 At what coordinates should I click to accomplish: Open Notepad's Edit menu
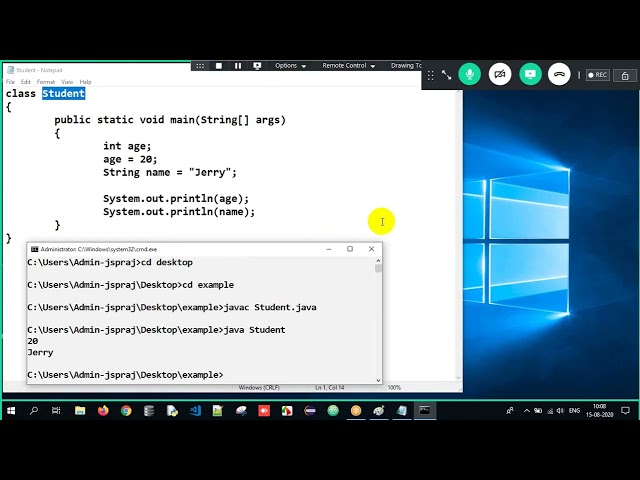[x=26, y=82]
